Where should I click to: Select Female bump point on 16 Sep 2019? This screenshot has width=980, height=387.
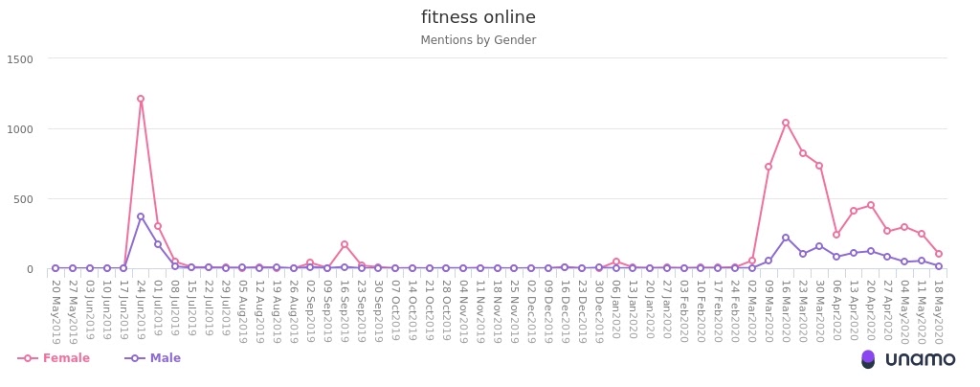[345, 244]
